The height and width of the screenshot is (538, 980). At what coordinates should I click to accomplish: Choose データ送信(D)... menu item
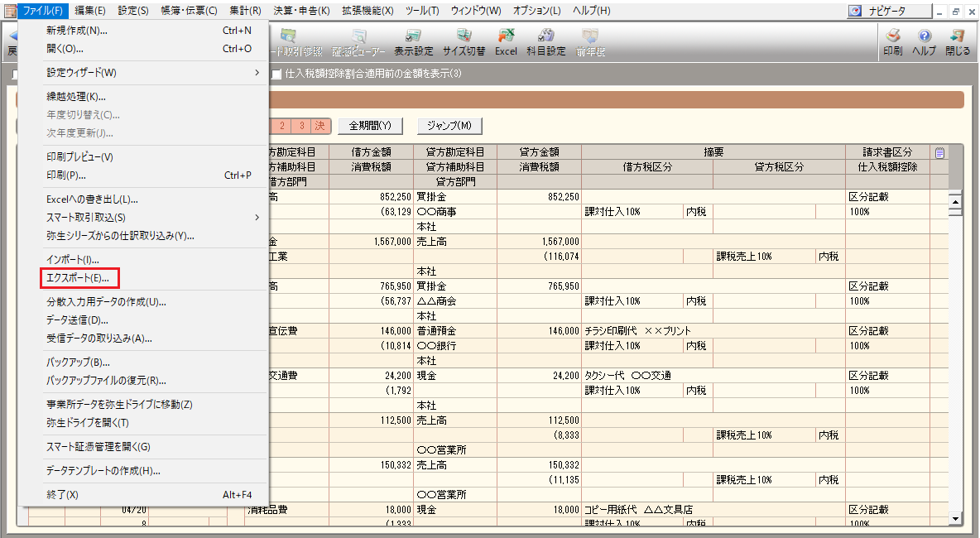point(155,320)
